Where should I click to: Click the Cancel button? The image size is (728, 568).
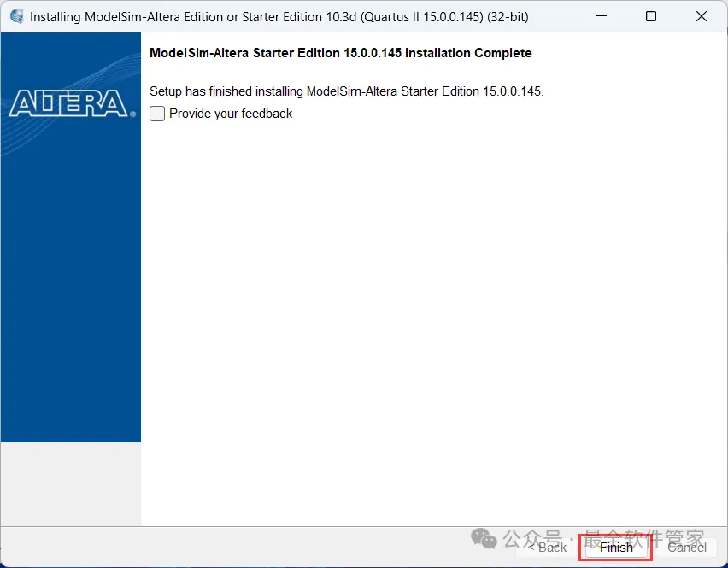(x=687, y=548)
